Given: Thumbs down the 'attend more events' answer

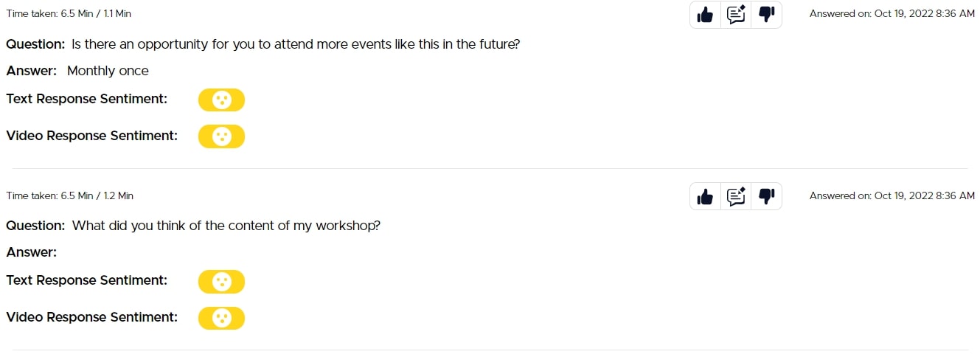Looking at the screenshot, I should click(x=767, y=15).
